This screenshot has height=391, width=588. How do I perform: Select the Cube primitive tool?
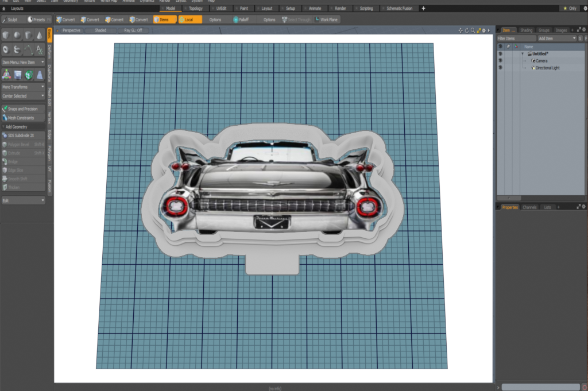tap(6, 36)
